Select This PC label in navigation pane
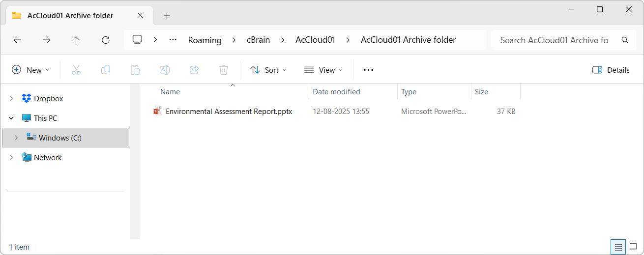The height and width of the screenshot is (255, 644). (x=45, y=118)
